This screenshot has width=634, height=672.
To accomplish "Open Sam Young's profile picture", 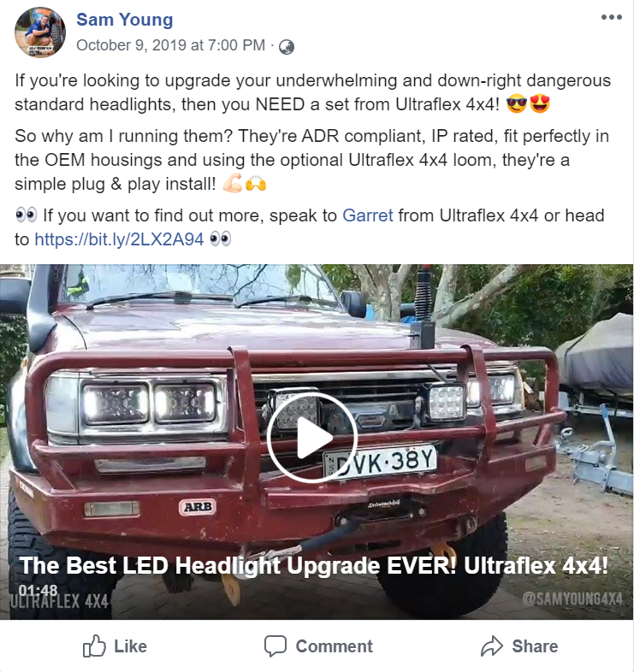I will pos(40,32).
